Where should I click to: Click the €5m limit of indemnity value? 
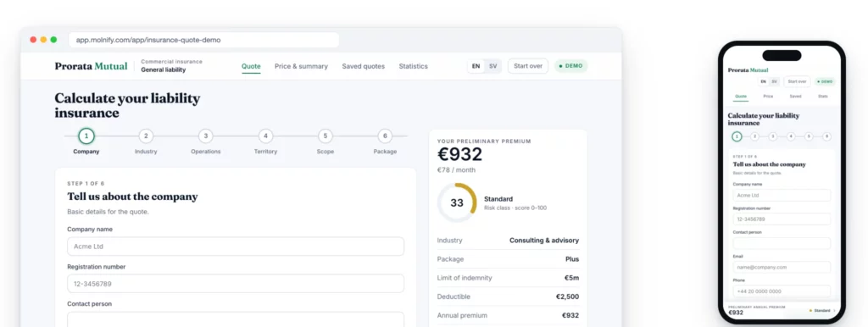tap(572, 278)
